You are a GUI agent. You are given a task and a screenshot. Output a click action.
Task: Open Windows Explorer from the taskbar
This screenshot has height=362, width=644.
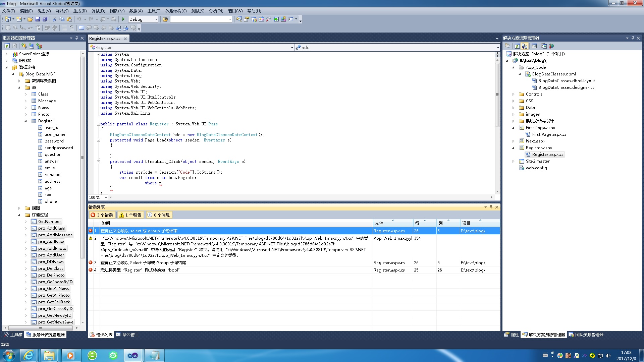tap(49, 355)
